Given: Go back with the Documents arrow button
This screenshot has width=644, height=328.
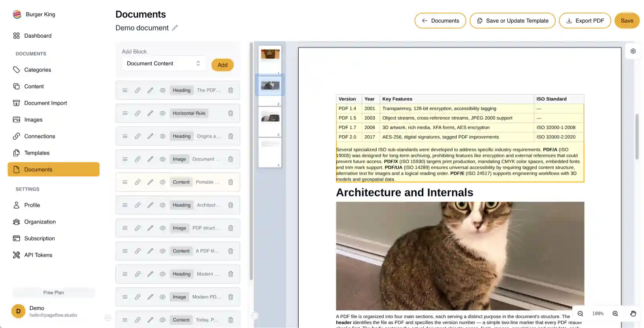Looking at the screenshot, I should click(x=440, y=21).
